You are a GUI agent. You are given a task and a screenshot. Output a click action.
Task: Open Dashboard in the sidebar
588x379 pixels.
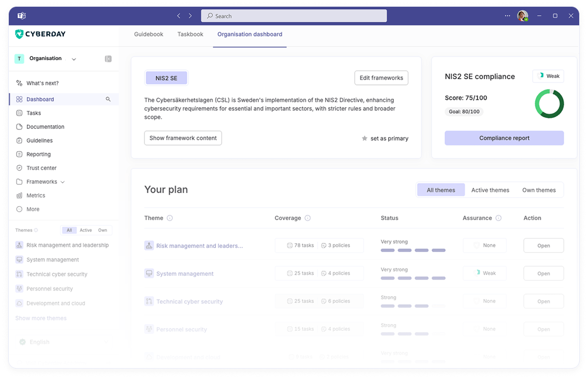(64, 99)
